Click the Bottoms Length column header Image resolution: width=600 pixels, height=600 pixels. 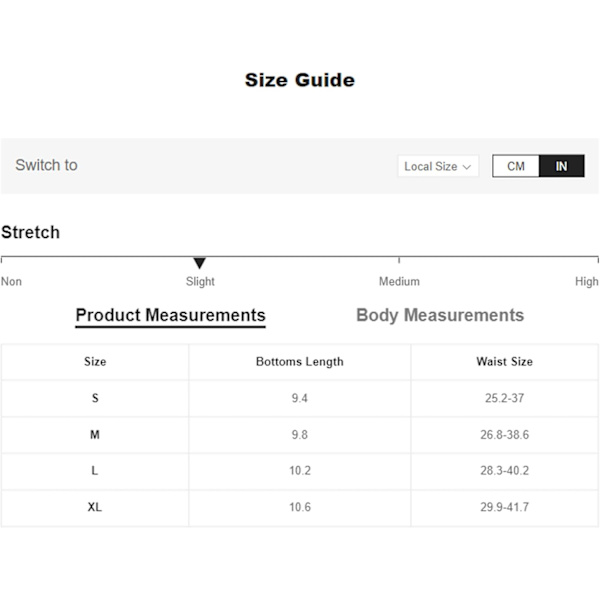click(x=300, y=362)
